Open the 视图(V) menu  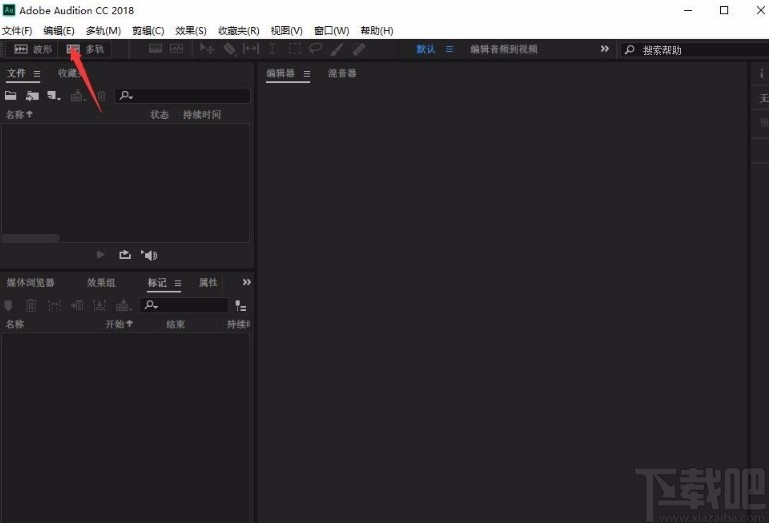click(x=286, y=31)
